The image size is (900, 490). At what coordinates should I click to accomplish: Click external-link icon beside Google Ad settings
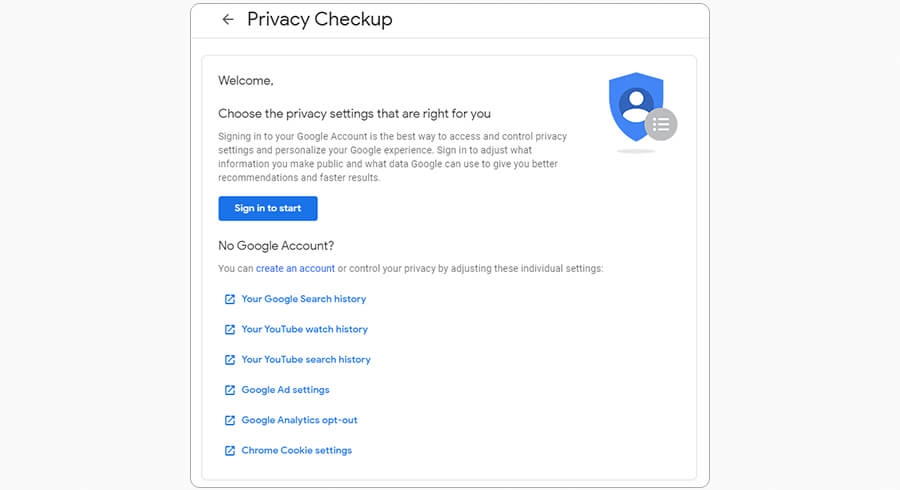click(230, 390)
